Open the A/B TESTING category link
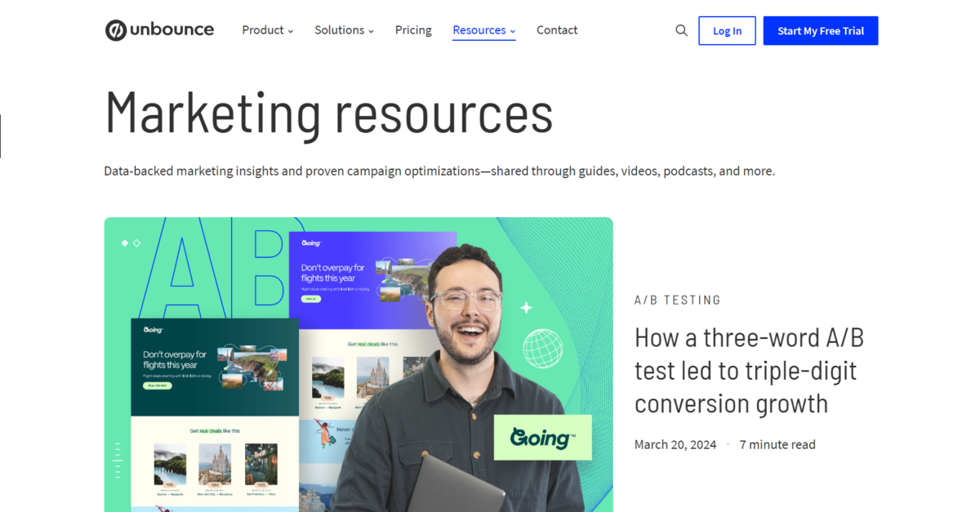Image resolution: width=980 pixels, height=512 pixels. pyautogui.click(x=678, y=301)
